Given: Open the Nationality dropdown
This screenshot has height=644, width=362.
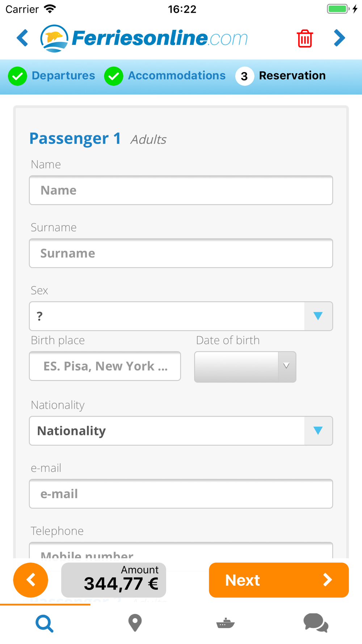Looking at the screenshot, I should click(x=181, y=431).
